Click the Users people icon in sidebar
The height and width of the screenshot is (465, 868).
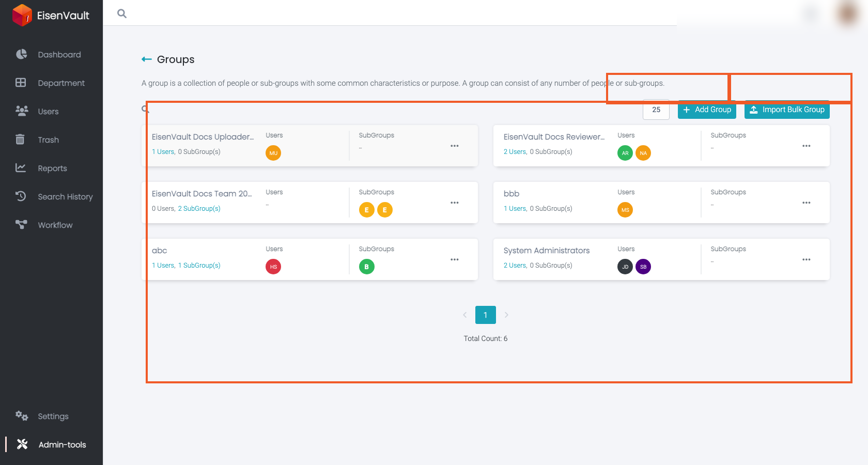point(22,111)
